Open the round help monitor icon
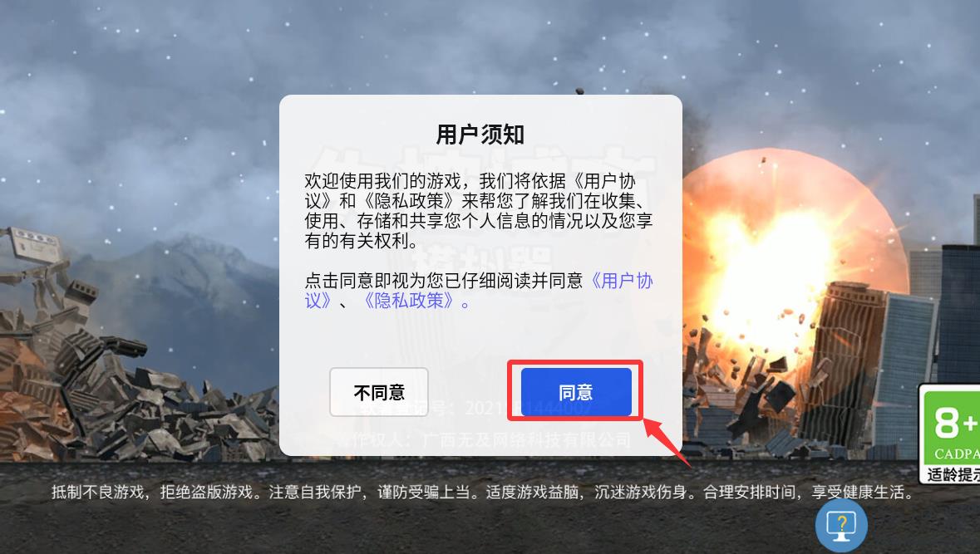Screen dimensions: 980x554 841,525
